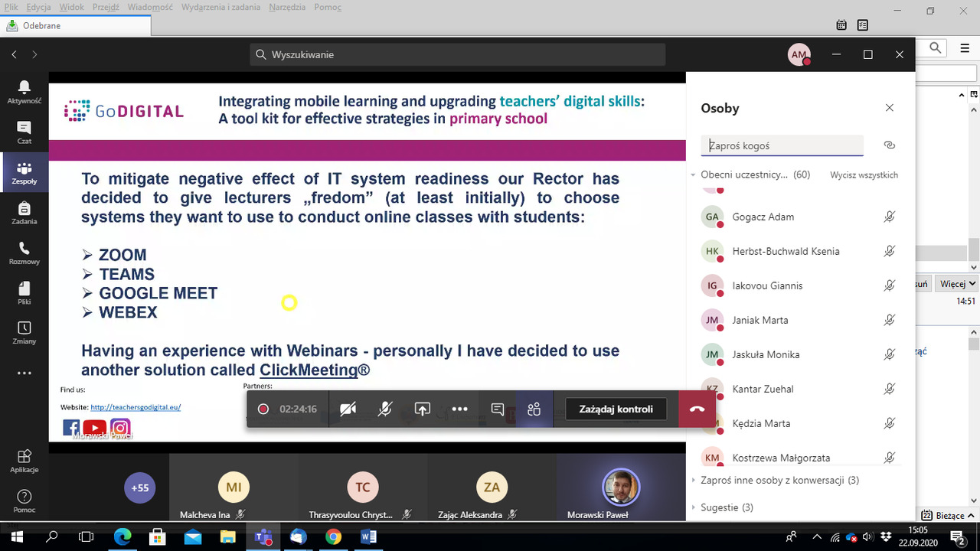Viewport: 980px width, 551px height.
Task: Open the system volume control
Action: click(x=868, y=537)
